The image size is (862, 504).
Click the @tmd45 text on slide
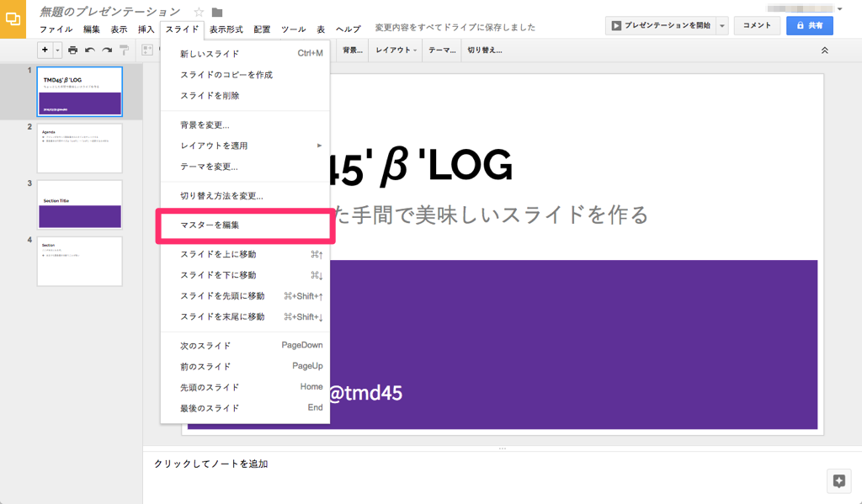click(x=365, y=393)
